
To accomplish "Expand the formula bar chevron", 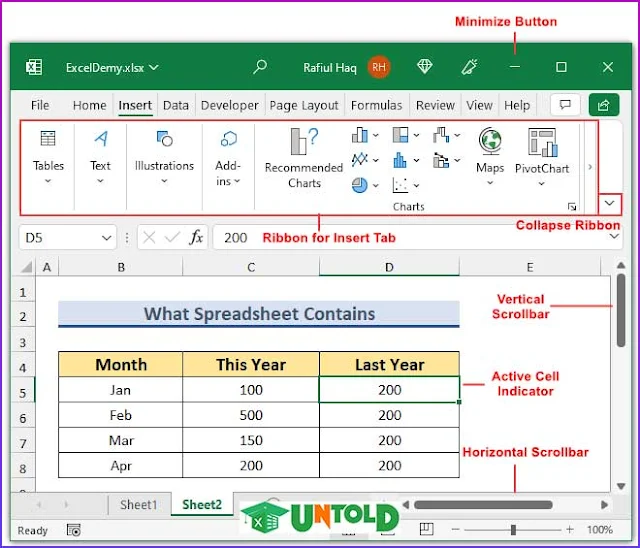I will [614, 237].
